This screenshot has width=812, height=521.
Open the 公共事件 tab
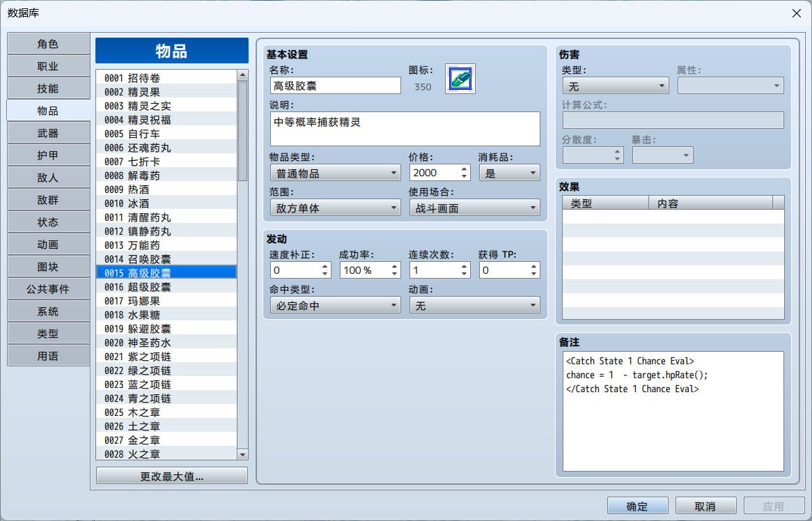point(48,289)
